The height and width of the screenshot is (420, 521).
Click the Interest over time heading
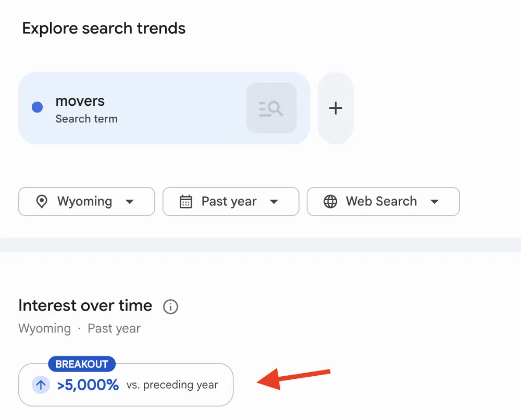coord(85,305)
